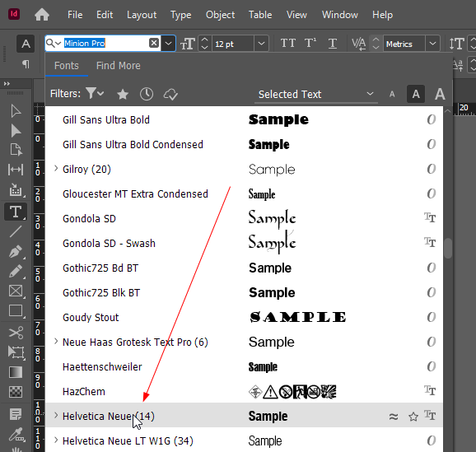Open the Selected Text sample dropdown
This screenshot has width=476, height=452.
pyautogui.click(x=316, y=95)
